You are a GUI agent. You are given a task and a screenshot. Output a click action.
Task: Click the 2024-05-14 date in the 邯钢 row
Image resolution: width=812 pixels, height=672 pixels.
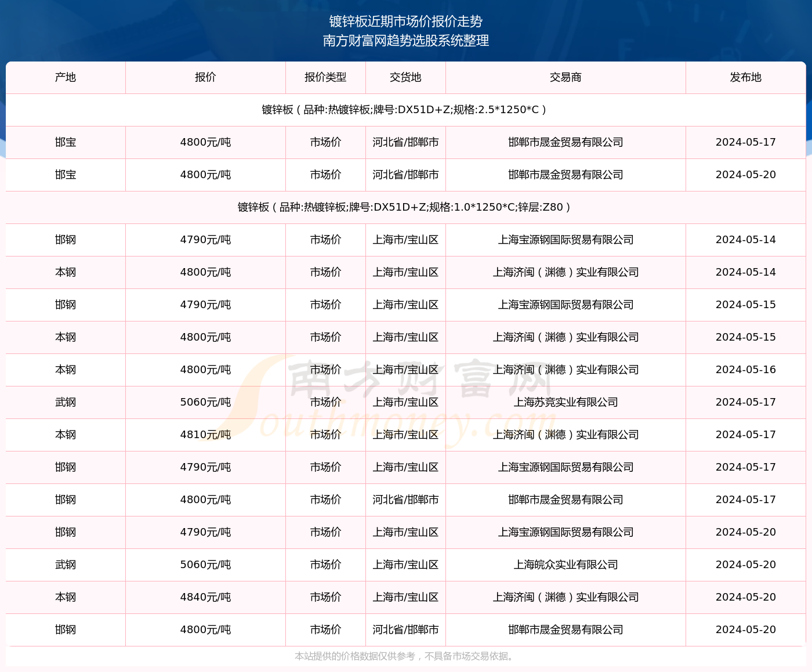pos(745,240)
